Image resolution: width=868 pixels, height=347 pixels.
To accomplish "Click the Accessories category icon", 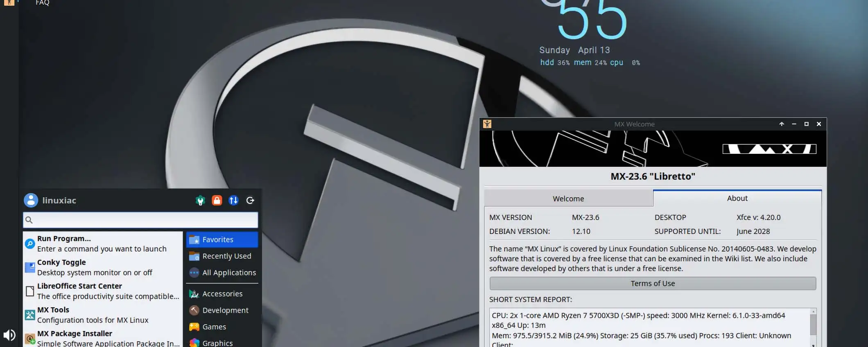I will click(x=194, y=294).
